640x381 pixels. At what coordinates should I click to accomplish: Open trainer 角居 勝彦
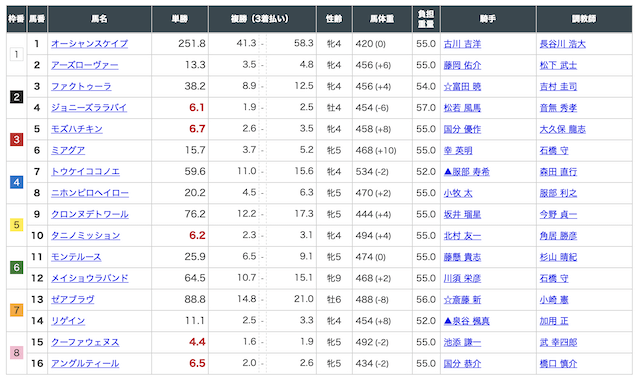558,236
